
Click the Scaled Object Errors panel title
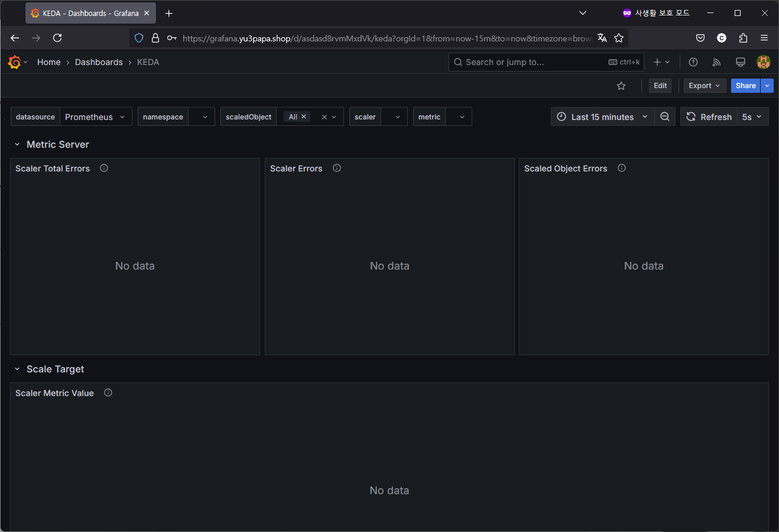[x=566, y=168]
